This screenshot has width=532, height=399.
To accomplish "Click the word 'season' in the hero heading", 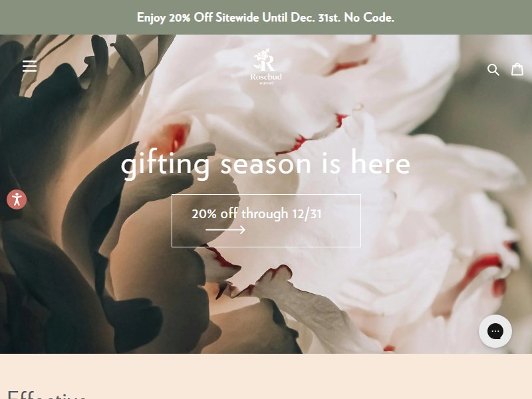I will tap(265, 164).
